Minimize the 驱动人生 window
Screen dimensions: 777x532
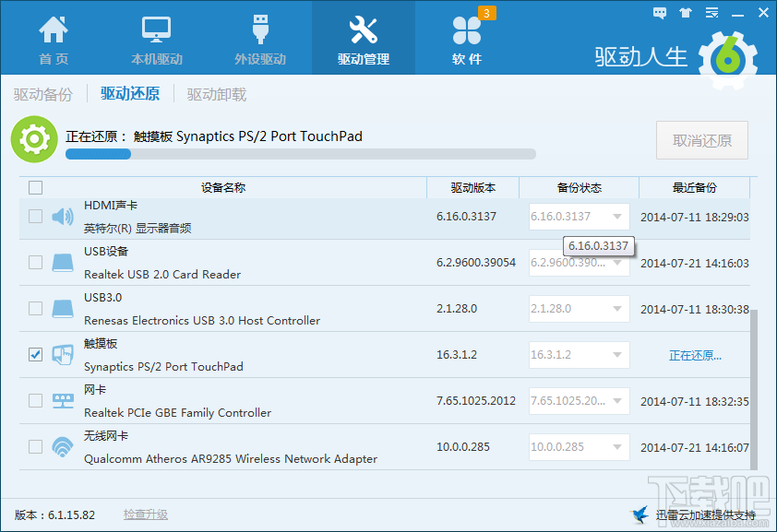(x=738, y=14)
